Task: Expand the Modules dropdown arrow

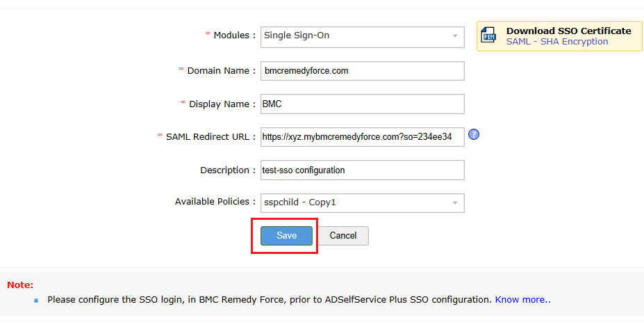Action: pos(455,35)
